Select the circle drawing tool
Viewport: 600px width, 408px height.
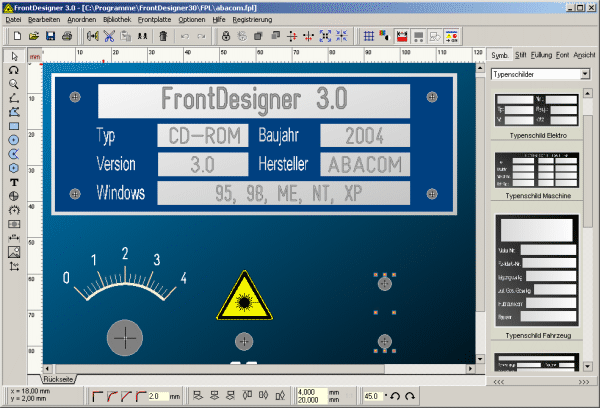[14, 140]
